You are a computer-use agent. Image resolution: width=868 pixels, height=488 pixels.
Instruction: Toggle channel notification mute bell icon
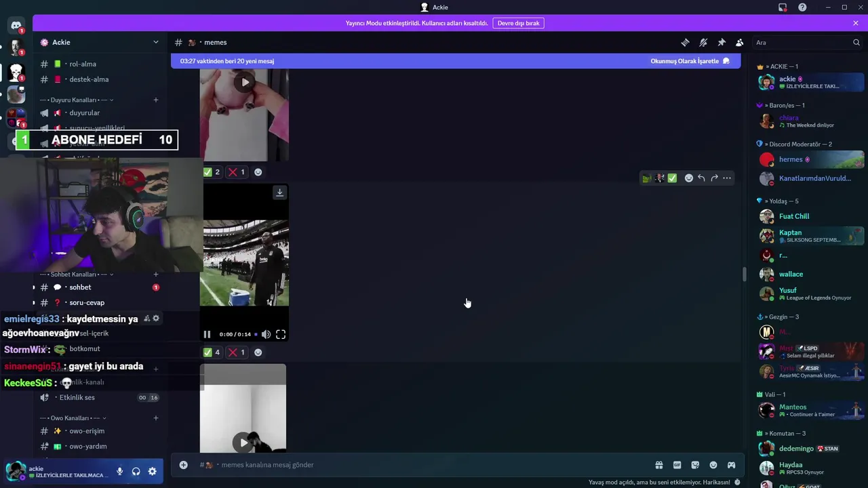pos(703,42)
